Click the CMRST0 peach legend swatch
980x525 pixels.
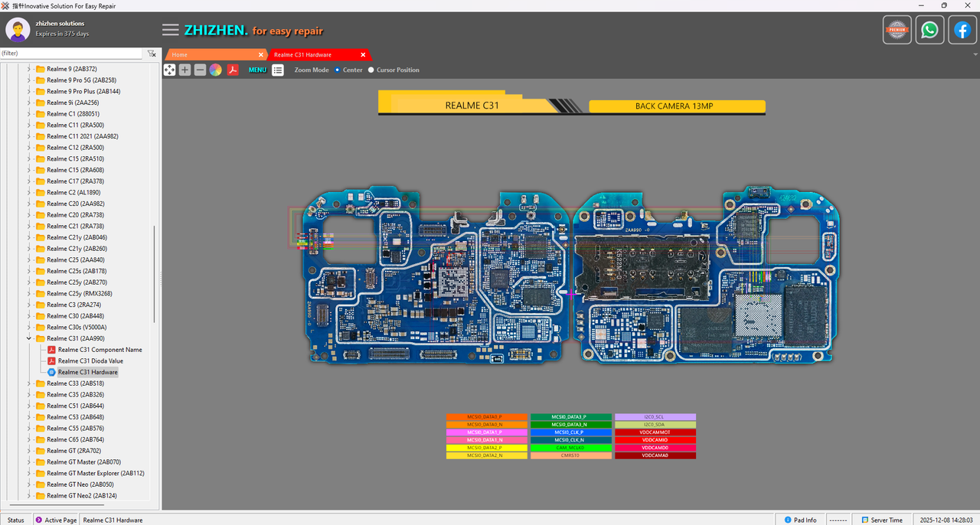571,455
